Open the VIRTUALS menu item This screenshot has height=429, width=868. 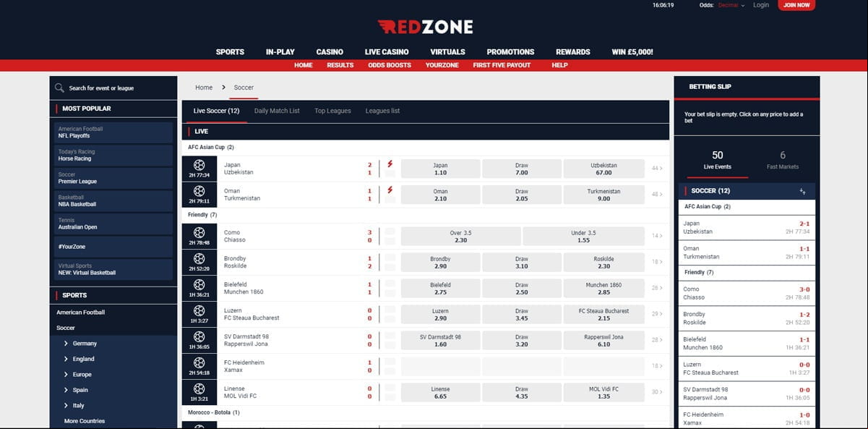click(x=447, y=52)
